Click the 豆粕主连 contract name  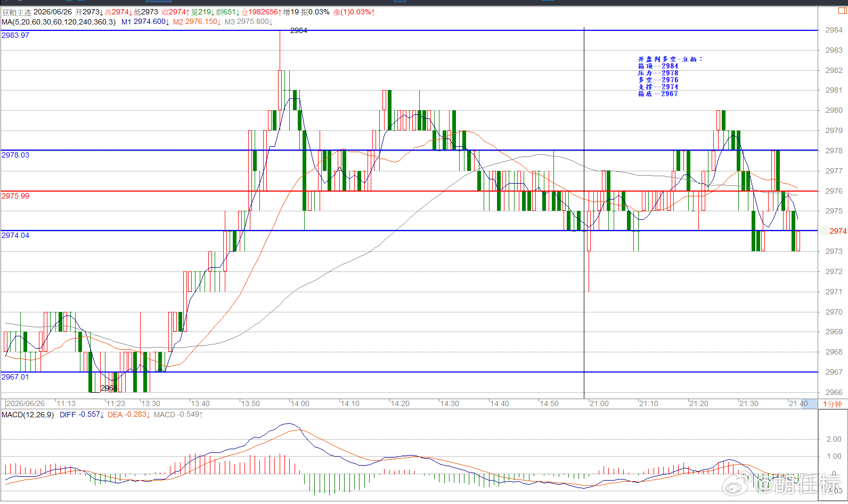pyautogui.click(x=17, y=12)
